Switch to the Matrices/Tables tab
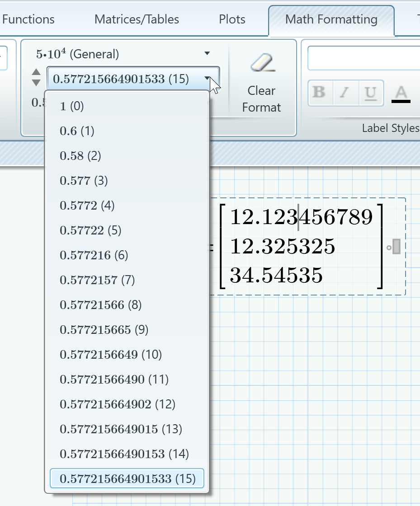The height and width of the screenshot is (506, 420). coord(137,19)
